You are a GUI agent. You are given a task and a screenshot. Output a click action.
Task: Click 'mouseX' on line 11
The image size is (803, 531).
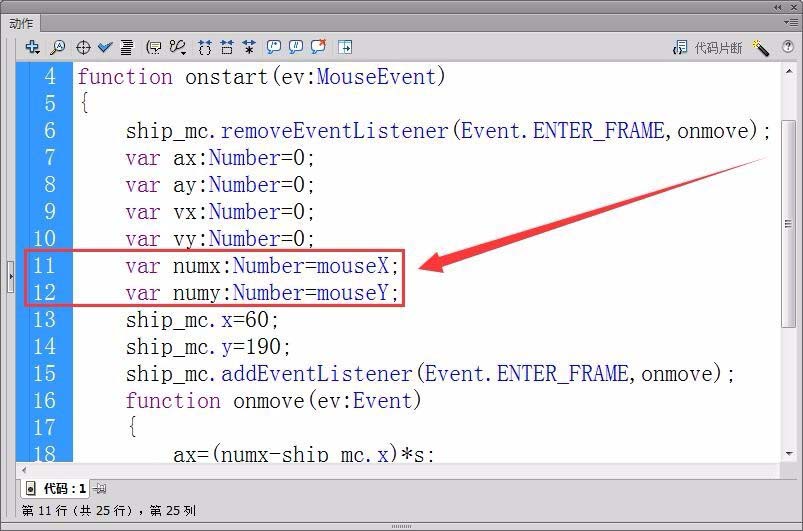(353, 267)
